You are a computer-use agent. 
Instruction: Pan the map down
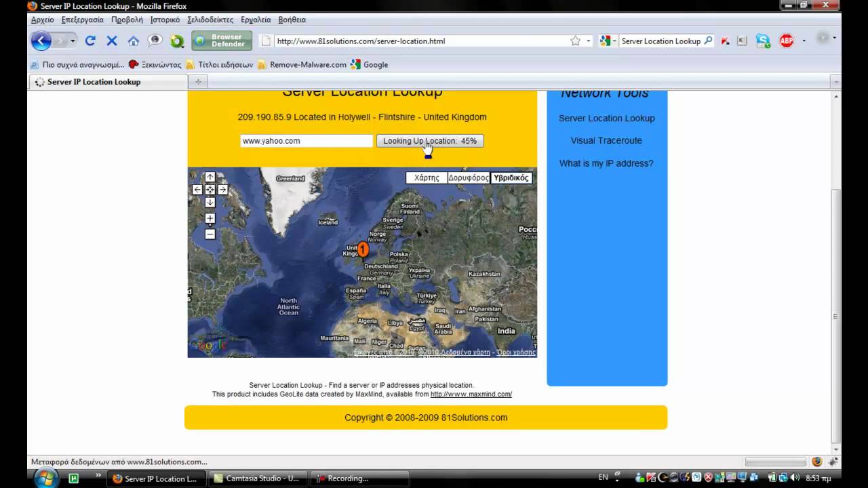(x=210, y=202)
